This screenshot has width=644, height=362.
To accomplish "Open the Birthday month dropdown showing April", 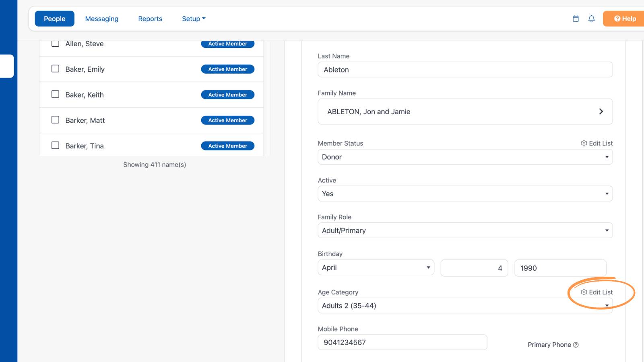I will (376, 267).
